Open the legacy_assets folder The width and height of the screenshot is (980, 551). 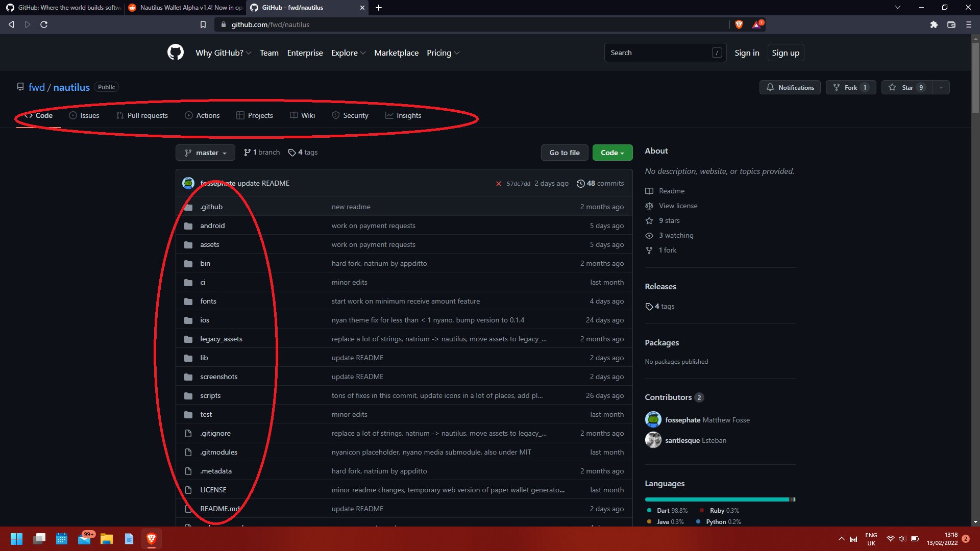tap(222, 339)
